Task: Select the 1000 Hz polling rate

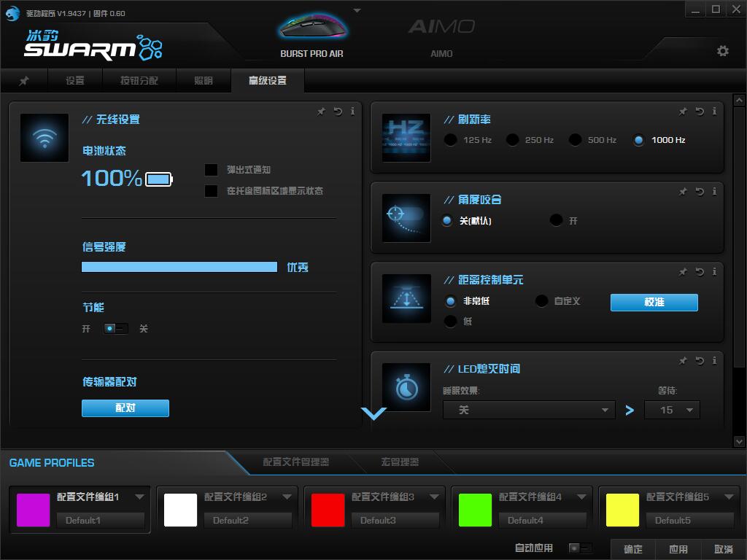Action: tap(638, 140)
